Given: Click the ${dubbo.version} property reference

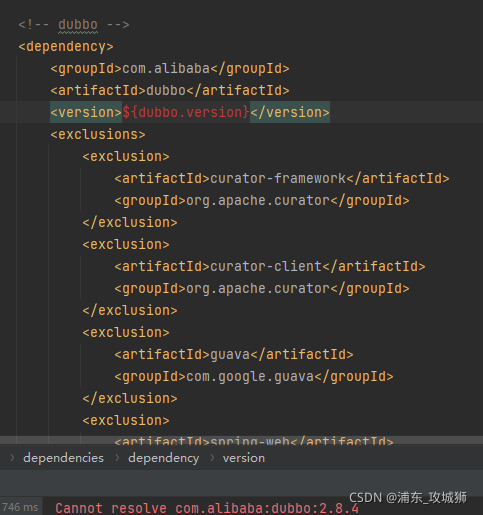Looking at the screenshot, I should [186, 112].
